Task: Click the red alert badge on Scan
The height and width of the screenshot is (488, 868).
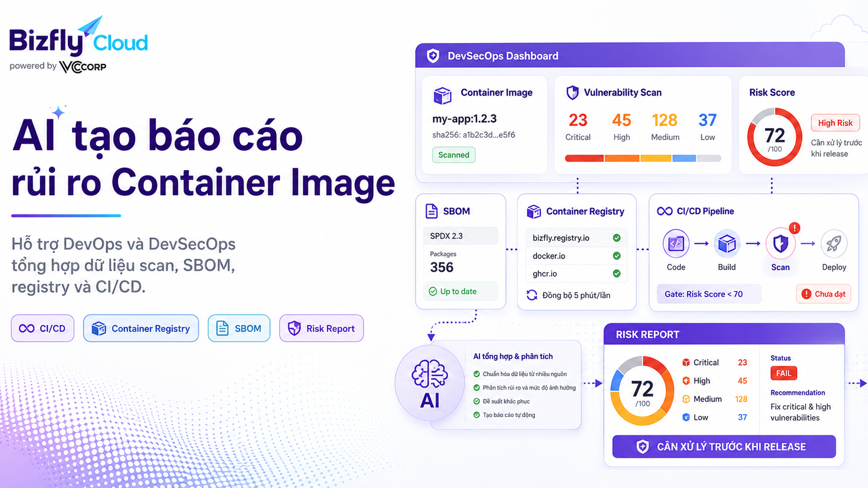Action: click(794, 228)
